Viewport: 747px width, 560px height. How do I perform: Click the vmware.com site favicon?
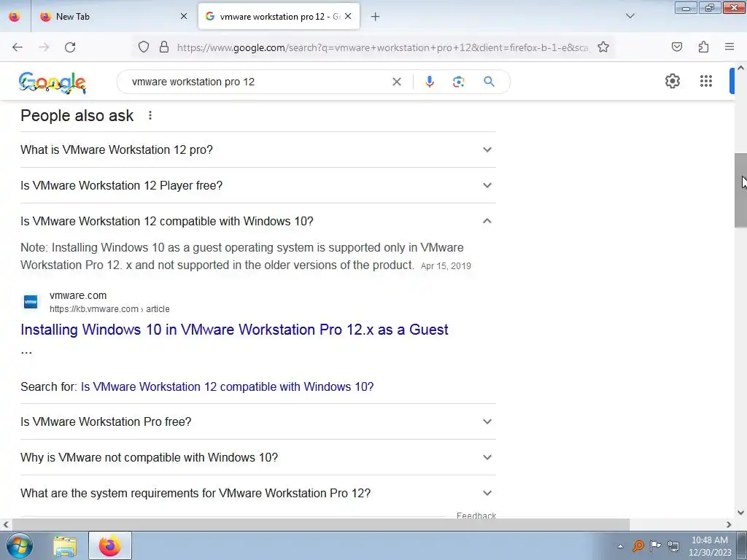(x=31, y=302)
